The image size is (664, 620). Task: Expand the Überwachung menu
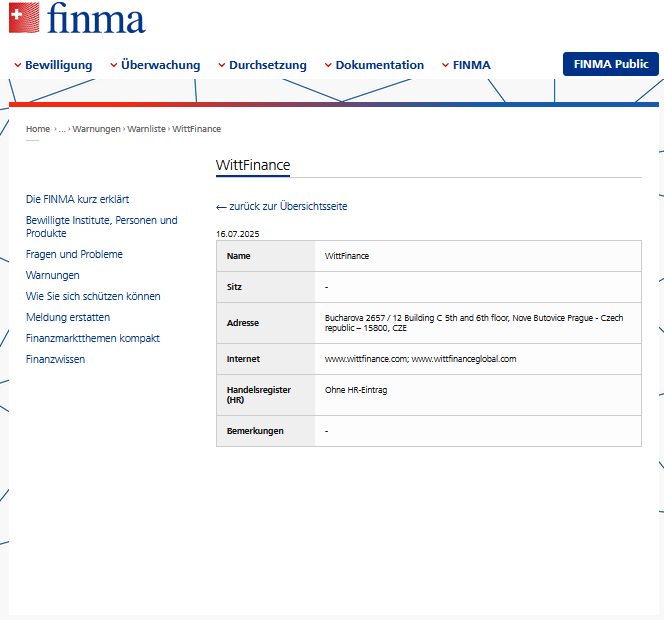[x=155, y=65]
